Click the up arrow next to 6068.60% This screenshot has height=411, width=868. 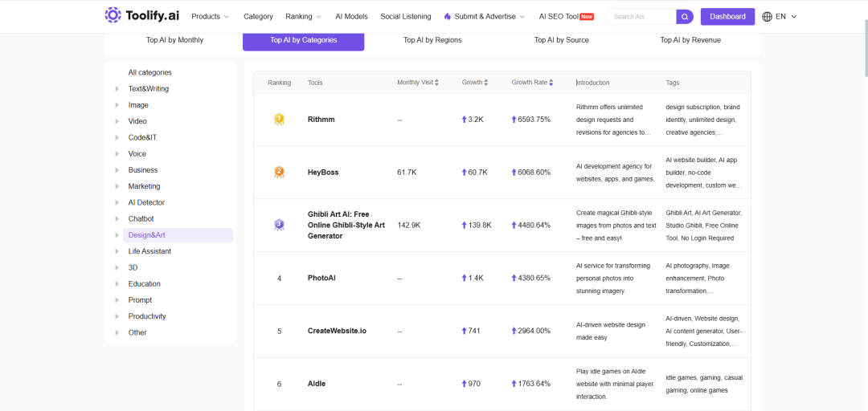[x=514, y=172]
